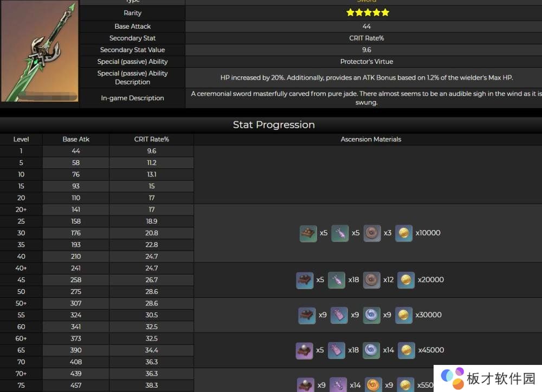Click the gold coin icon beside x45000

click(x=406, y=350)
